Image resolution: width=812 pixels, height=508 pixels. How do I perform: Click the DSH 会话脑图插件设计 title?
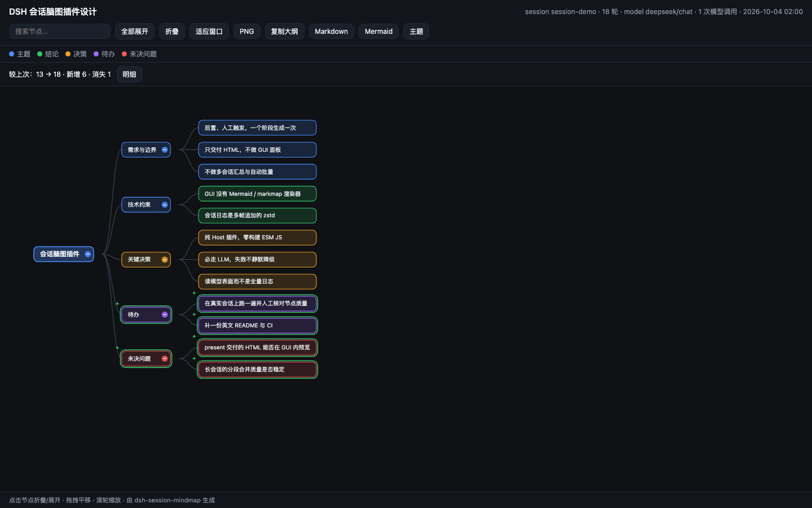click(53, 12)
